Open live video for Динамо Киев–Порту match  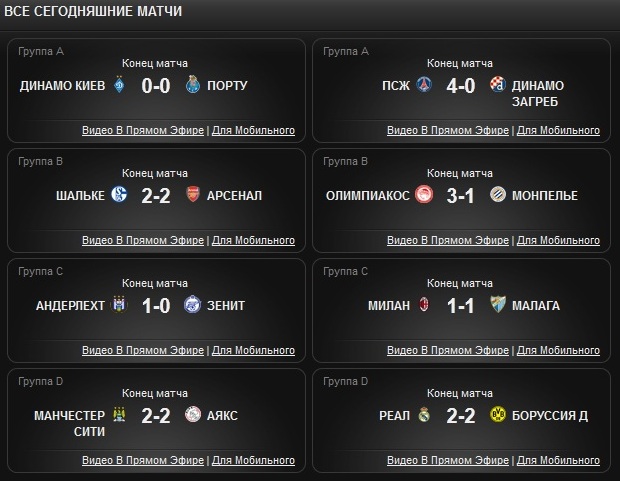pyautogui.click(x=143, y=131)
